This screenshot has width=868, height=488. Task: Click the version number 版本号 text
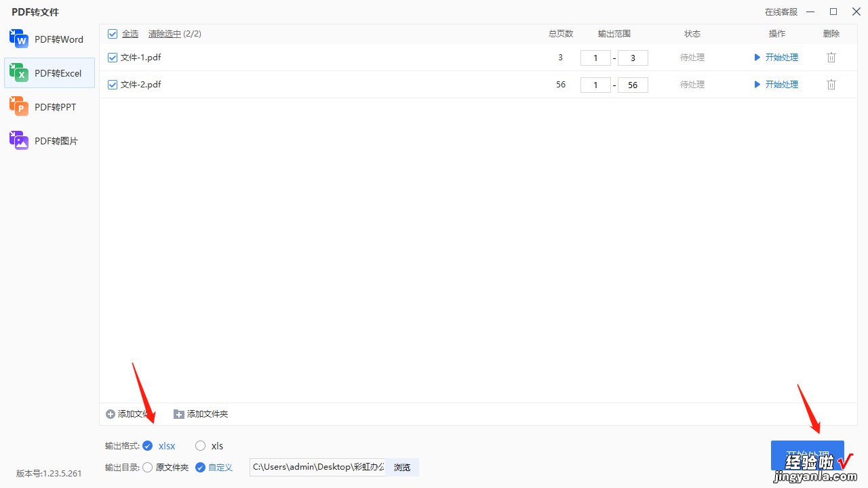coord(49,474)
